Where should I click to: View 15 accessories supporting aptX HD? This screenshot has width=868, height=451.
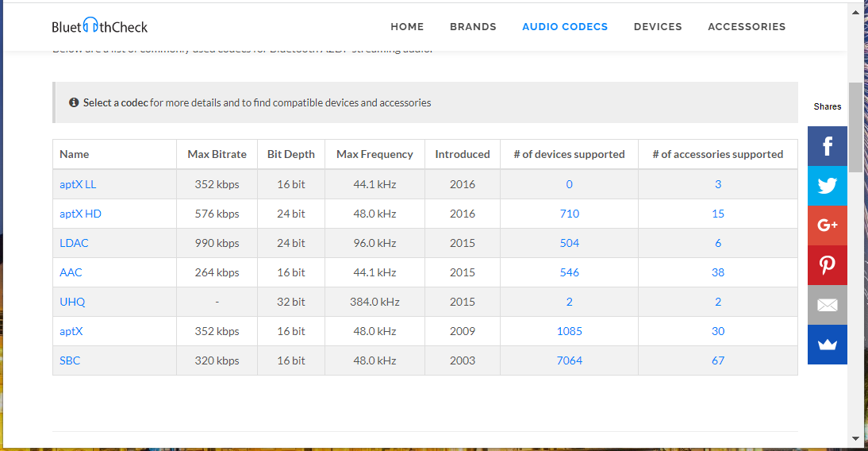pyautogui.click(x=718, y=214)
